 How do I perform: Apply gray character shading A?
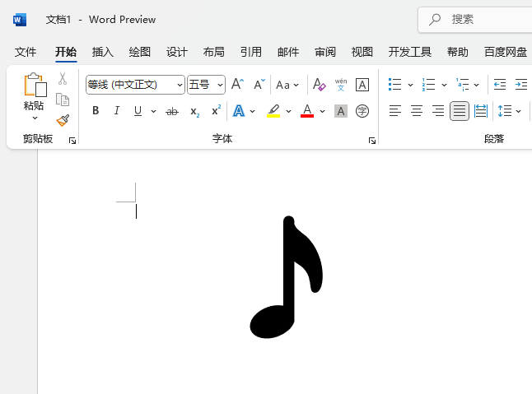pos(341,111)
